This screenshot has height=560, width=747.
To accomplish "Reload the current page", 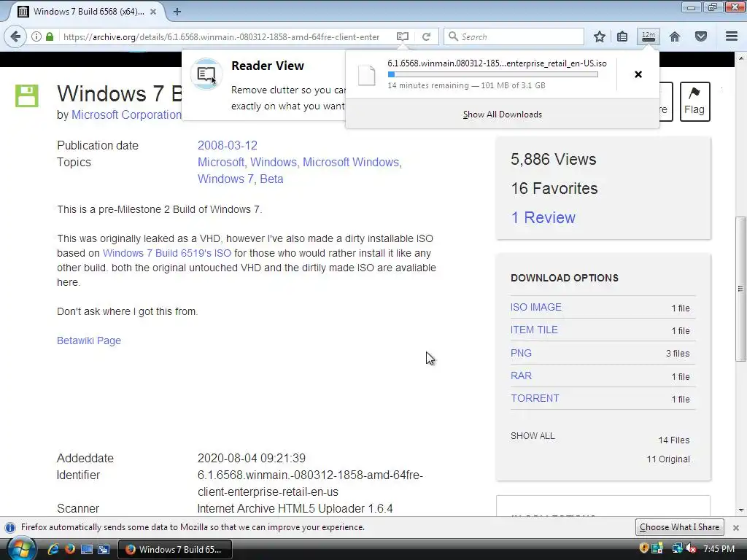I will click(x=426, y=36).
